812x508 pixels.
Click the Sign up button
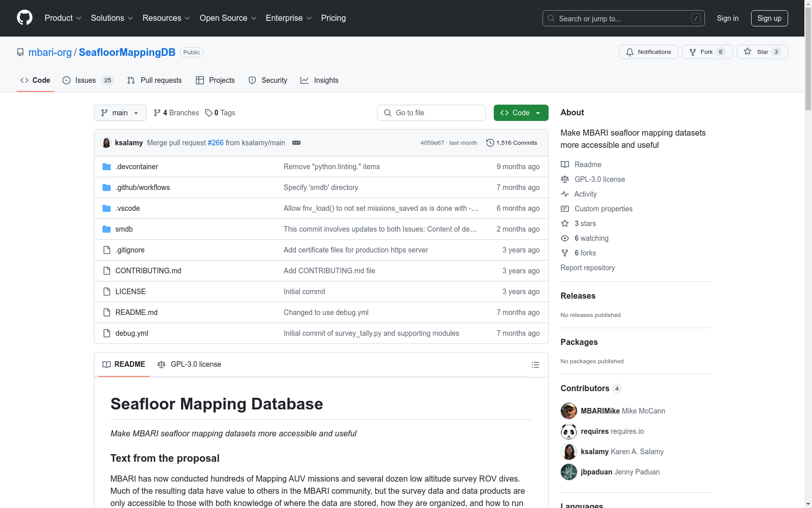click(x=769, y=18)
